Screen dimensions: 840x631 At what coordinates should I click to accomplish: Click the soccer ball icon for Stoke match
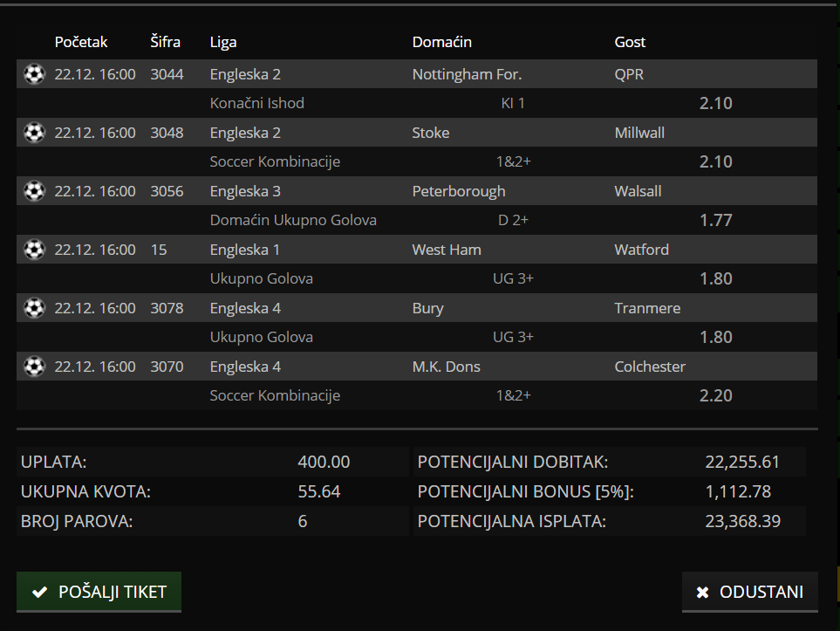click(34, 133)
